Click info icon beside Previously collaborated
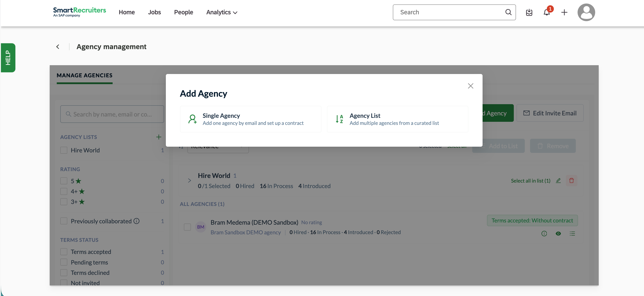The image size is (644, 296). [137, 221]
